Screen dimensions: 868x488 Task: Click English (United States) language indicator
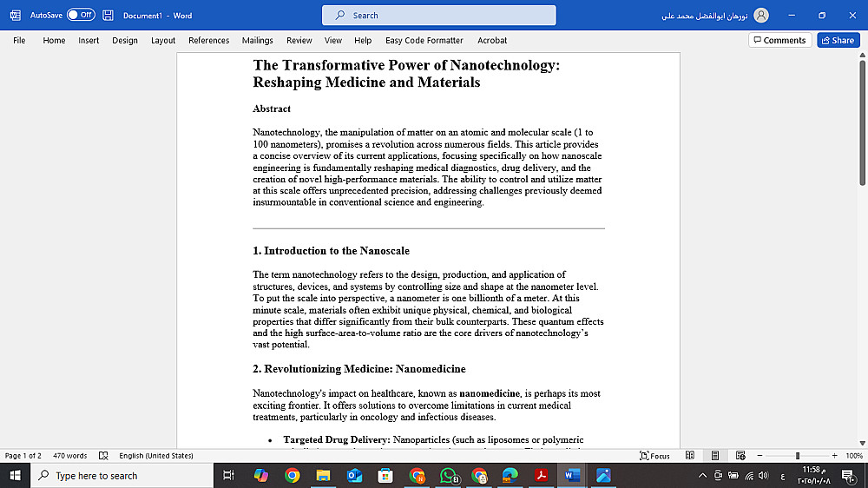point(156,456)
